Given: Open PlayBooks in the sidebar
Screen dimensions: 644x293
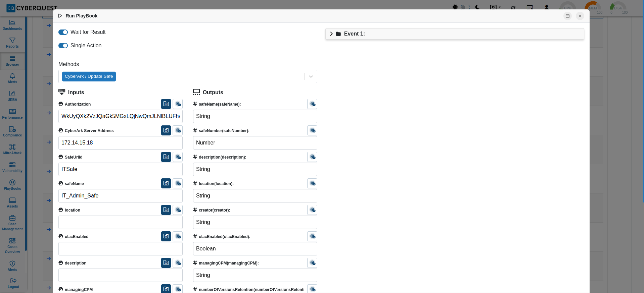Looking at the screenshot, I should (12, 185).
